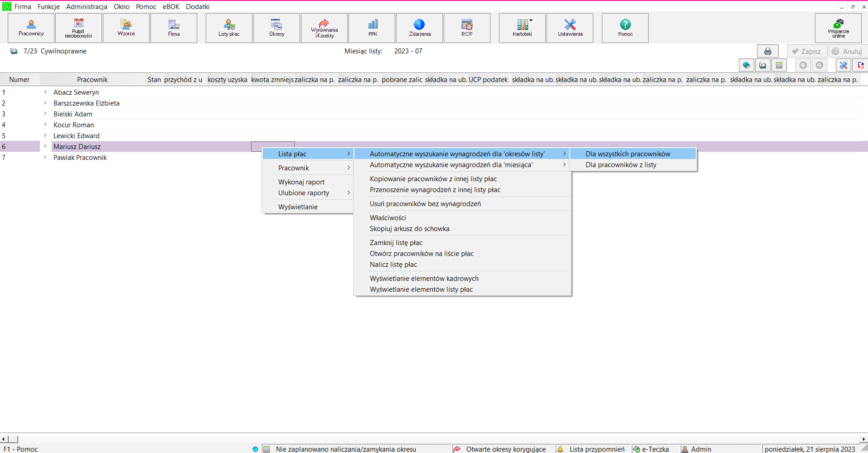868x453 pixels.
Task: Open the Okno menu
Action: 121,6
